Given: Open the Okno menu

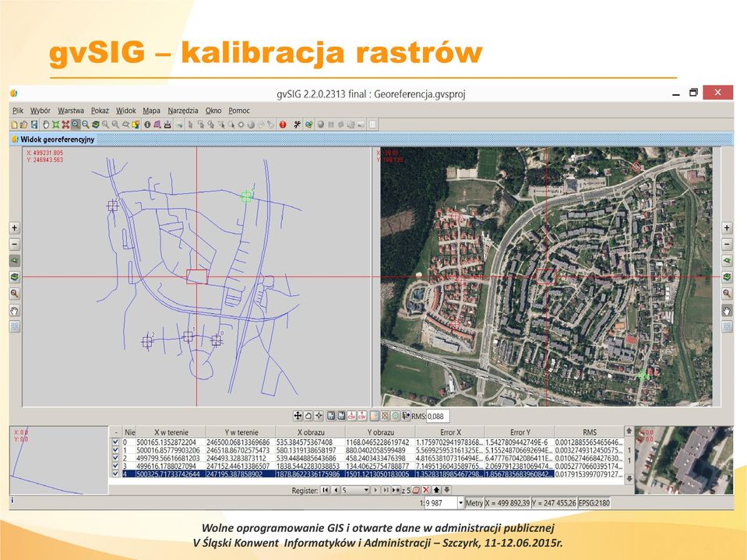Looking at the screenshot, I should click(x=213, y=111).
